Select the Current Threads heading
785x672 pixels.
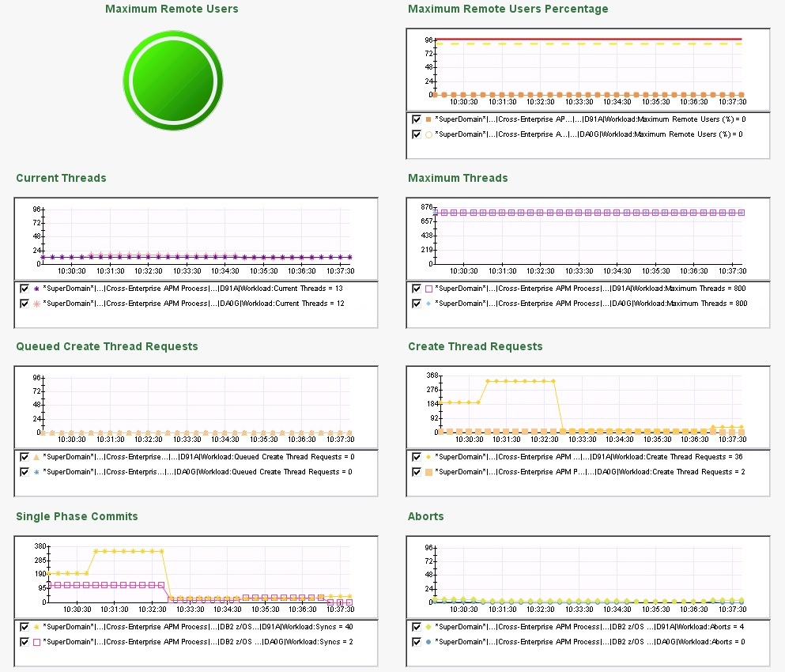point(61,178)
